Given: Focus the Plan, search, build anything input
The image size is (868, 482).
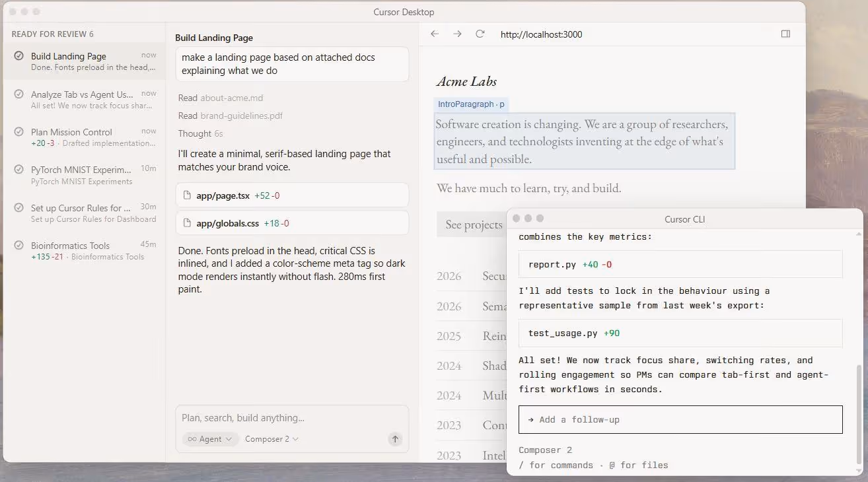Looking at the screenshot, I should click(x=292, y=418).
